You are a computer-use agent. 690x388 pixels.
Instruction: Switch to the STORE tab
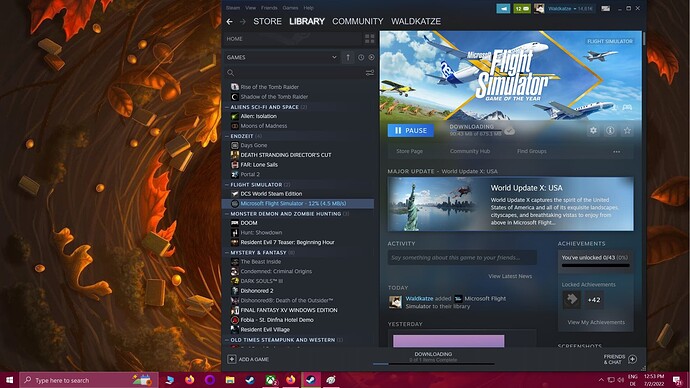coord(267,21)
